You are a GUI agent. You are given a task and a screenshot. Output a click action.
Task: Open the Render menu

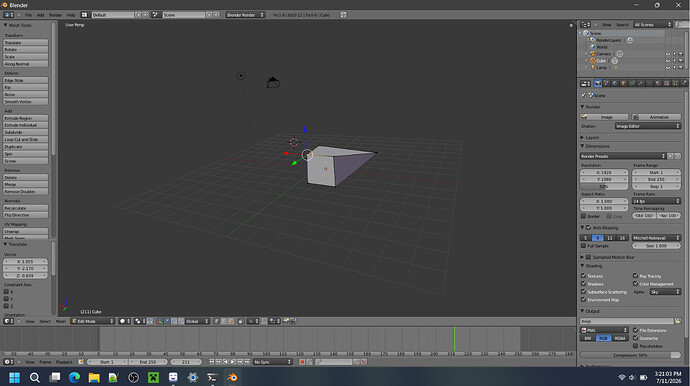[x=55, y=15]
